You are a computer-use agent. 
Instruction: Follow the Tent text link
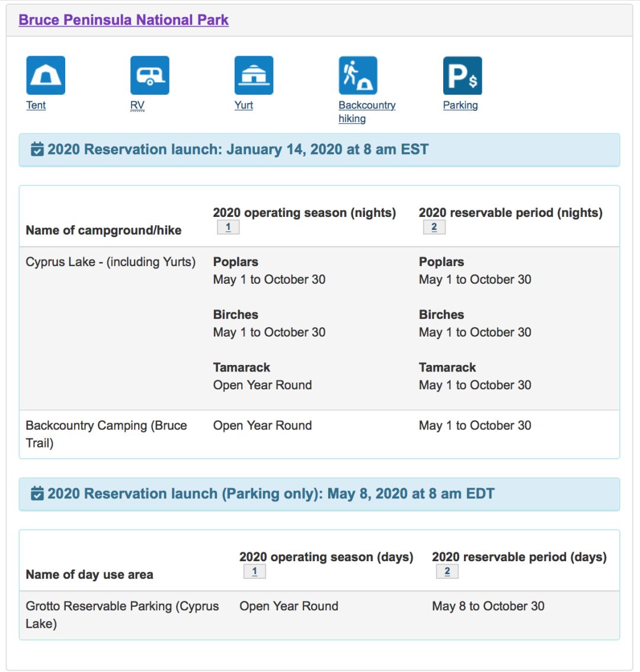(x=36, y=105)
